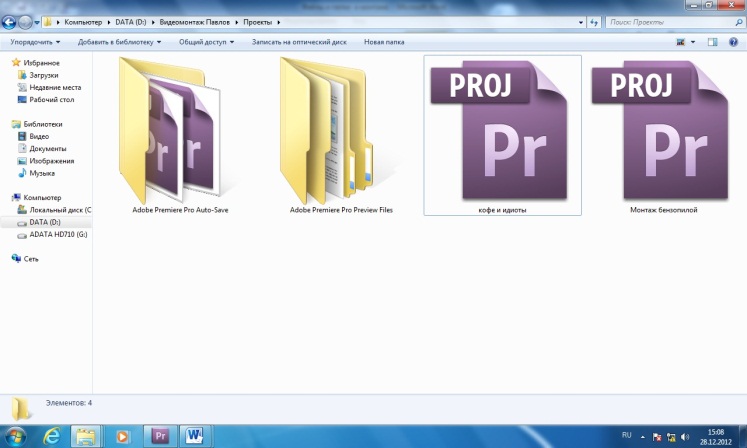
Task: Show hidden tray icons arrow
Action: [x=643, y=437]
